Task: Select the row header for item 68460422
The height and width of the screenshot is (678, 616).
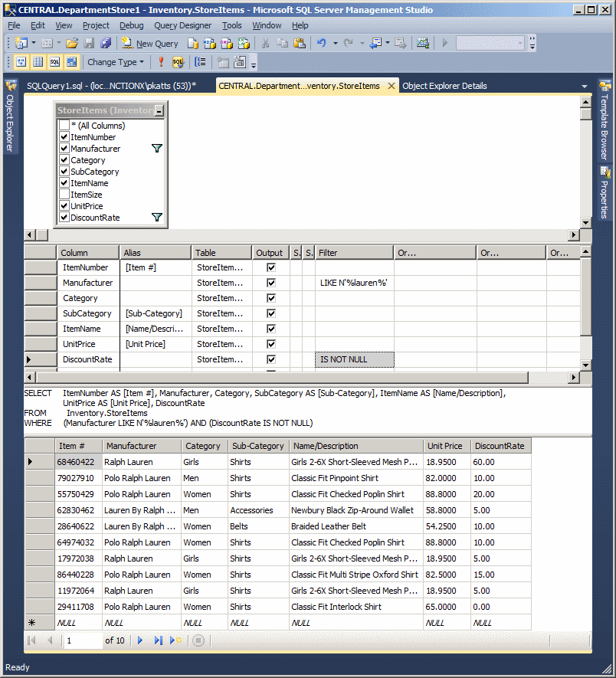Action: (40, 462)
